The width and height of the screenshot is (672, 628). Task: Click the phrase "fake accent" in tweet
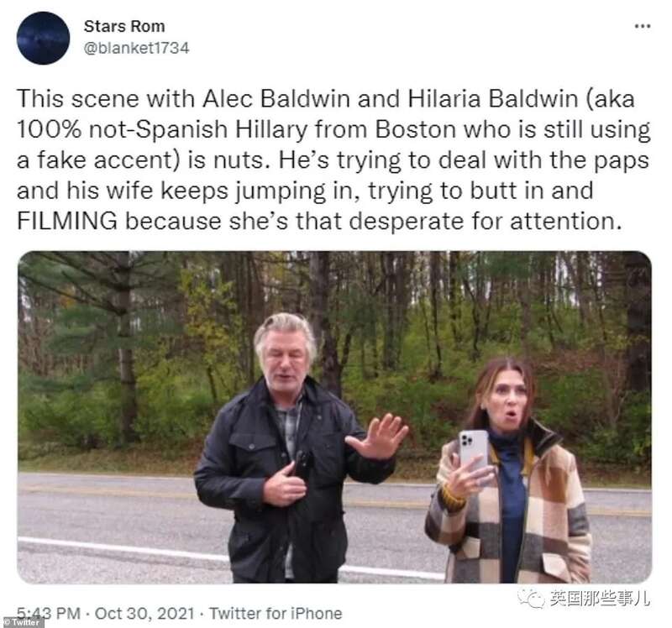[x=108, y=160]
